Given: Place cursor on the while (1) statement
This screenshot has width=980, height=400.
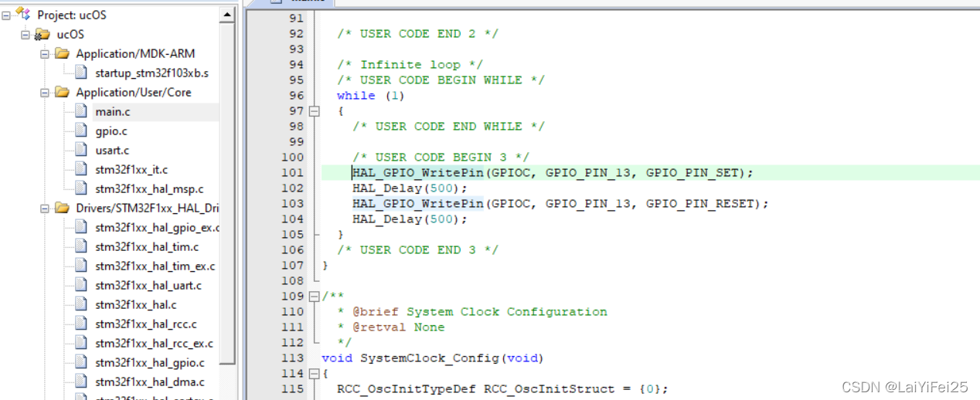Looking at the screenshot, I should click(371, 96).
